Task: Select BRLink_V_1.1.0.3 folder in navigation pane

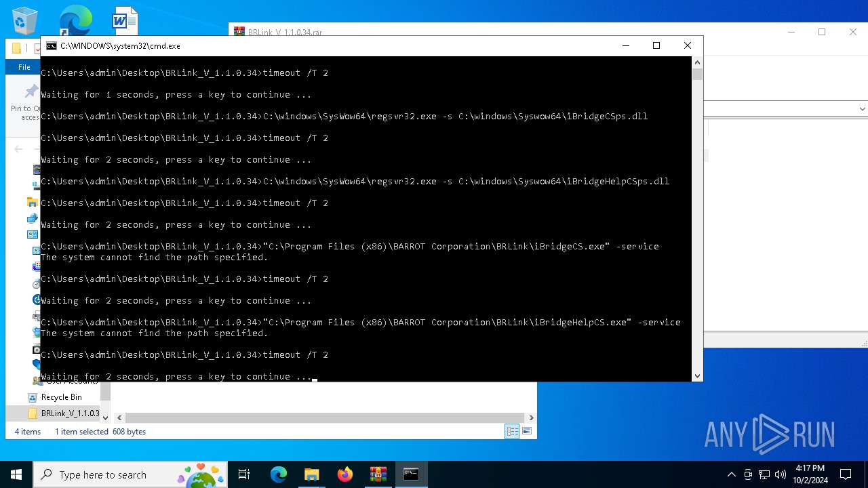Action: (x=64, y=413)
